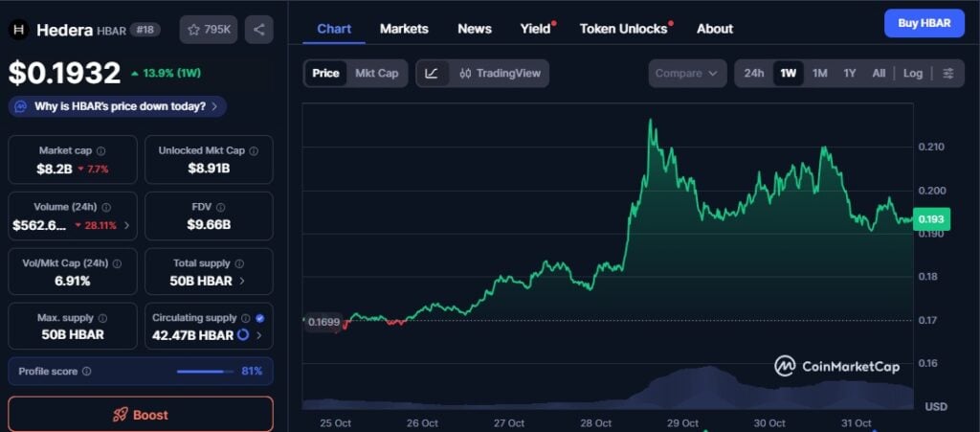This screenshot has height=432, width=980.
Task: Switch chart to Mkt Cap view
Action: 376,74
